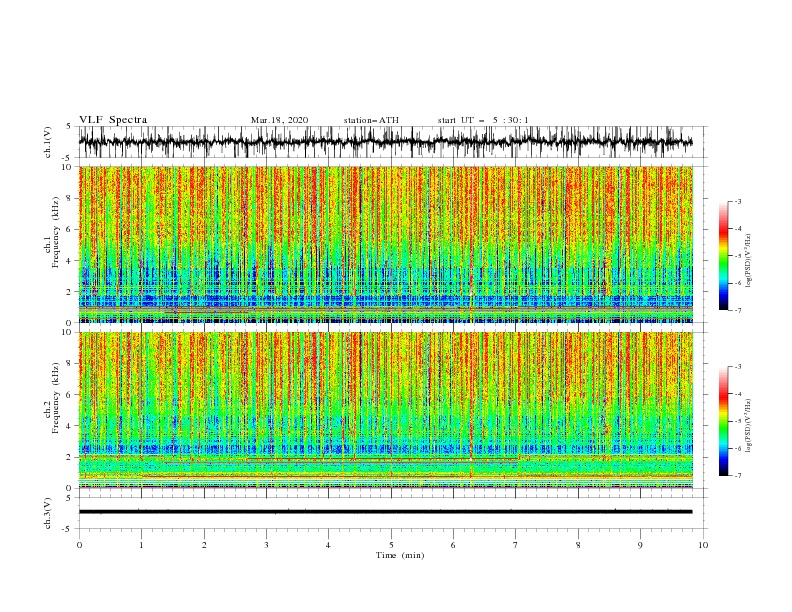Click the "2" kHz tick on ch.1 frequency axis
The width and height of the screenshot is (792, 612).
pos(70,292)
